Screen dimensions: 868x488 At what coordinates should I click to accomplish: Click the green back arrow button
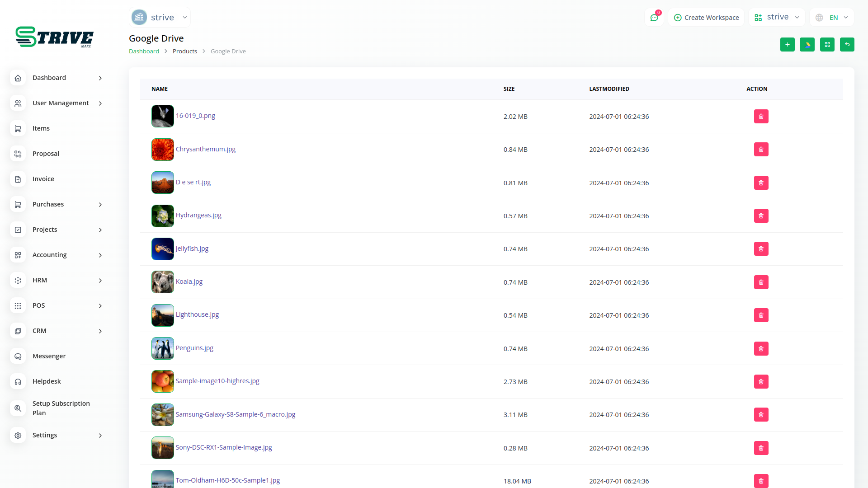pyautogui.click(x=847, y=44)
